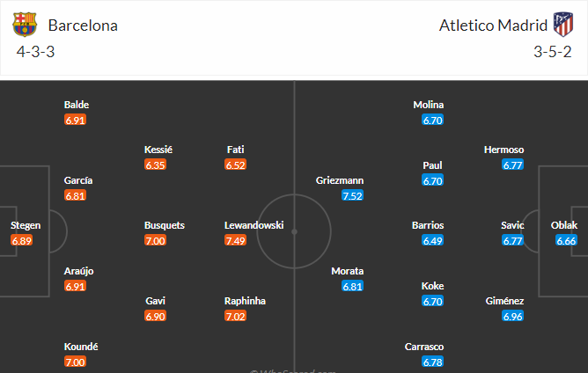Open player Busquets in the lineup
Screen dimensions: 588x373
pyautogui.click(x=165, y=225)
